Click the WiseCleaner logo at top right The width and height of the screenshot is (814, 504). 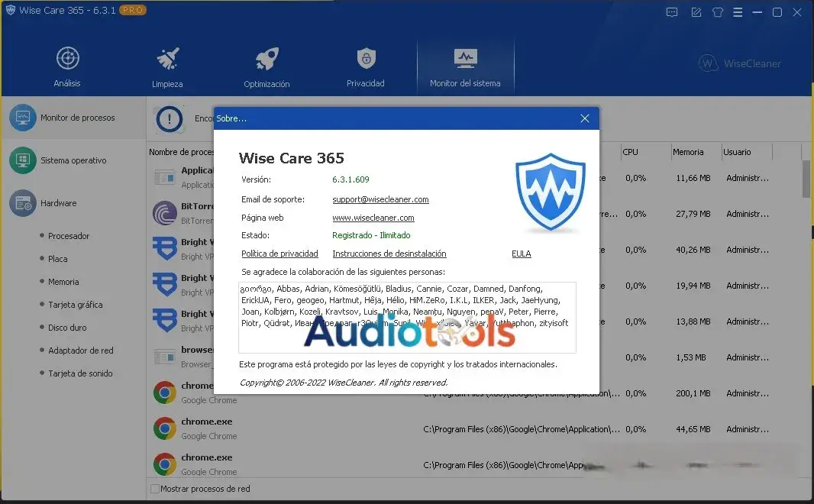740,63
